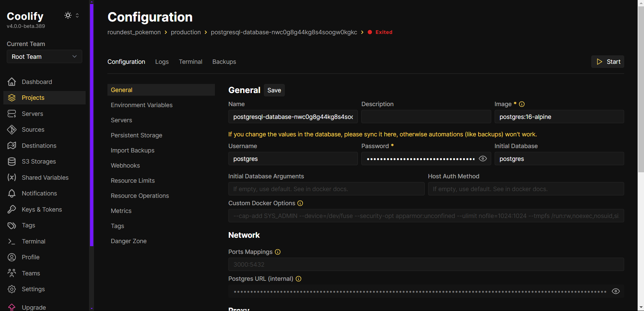Click into the Description input field

[426, 117]
